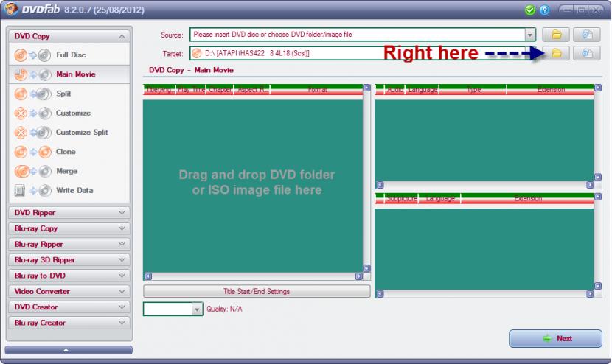The width and height of the screenshot is (612, 364).
Task: Click the Chapter column header
Action: (220, 90)
